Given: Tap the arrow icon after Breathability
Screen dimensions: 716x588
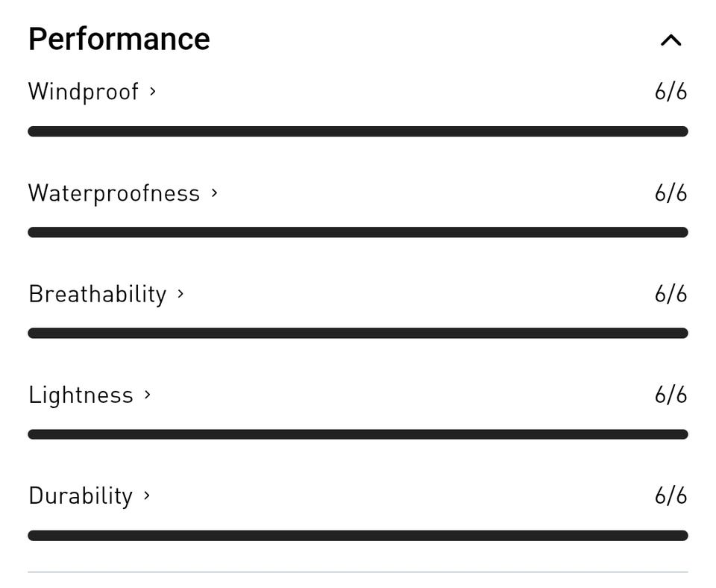Looking at the screenshot, I should click(x=180, y=293).
